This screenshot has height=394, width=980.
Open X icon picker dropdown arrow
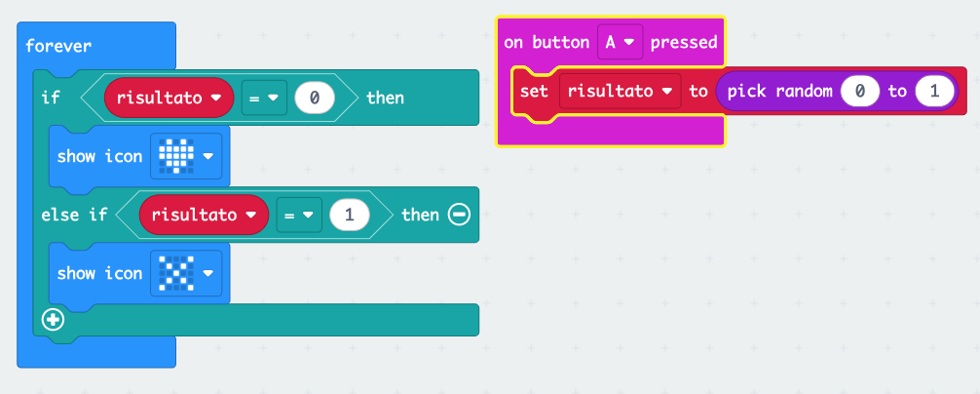click(207, 273)
